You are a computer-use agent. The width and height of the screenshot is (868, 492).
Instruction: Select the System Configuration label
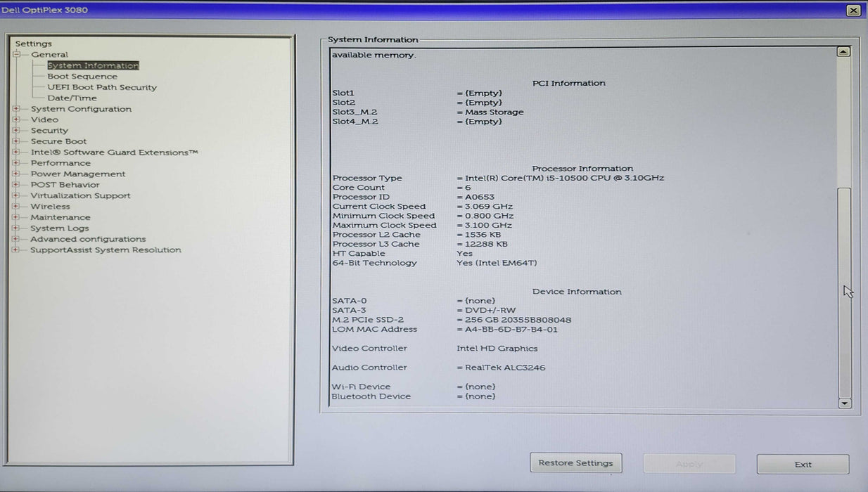point(81,109)
